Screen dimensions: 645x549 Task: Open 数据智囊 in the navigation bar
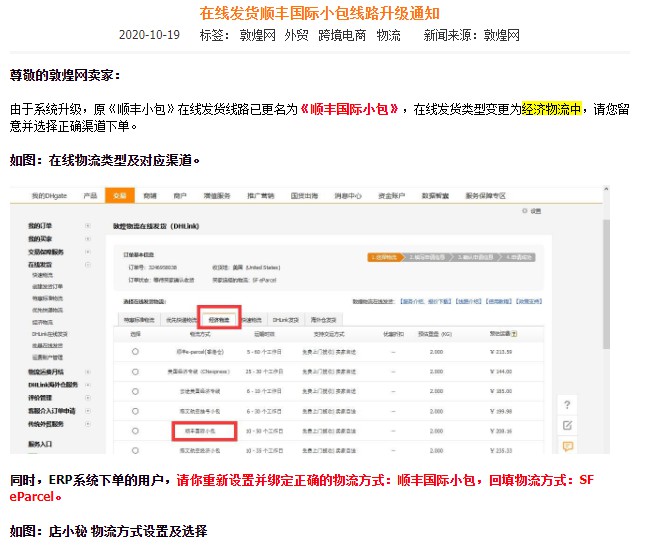coord(435,196)
